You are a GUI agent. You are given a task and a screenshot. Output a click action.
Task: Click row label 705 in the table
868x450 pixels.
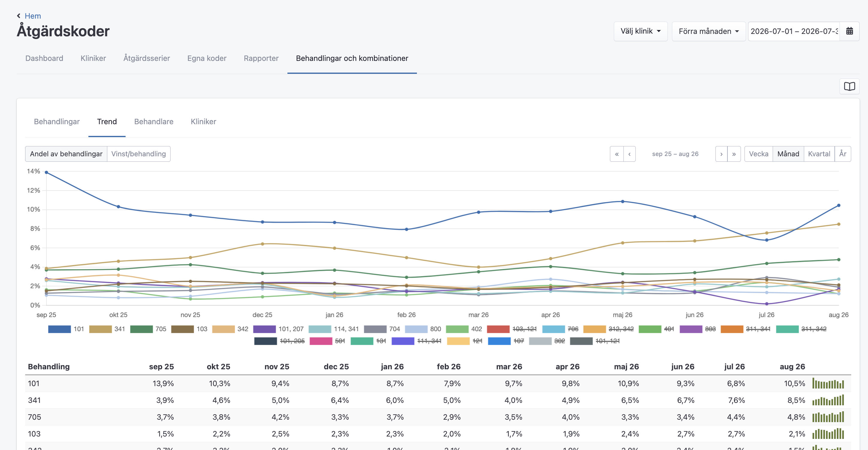tap(34, 417)
